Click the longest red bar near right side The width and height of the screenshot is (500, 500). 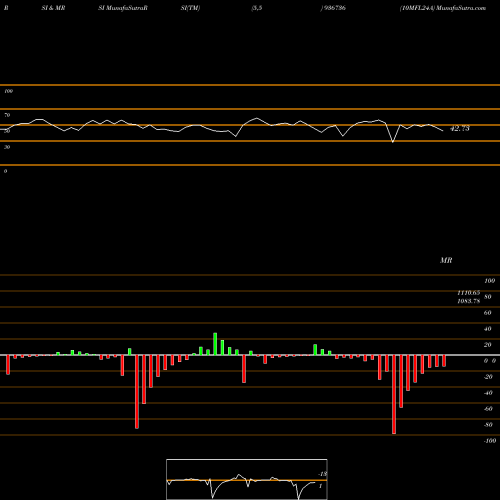point(394,394)
